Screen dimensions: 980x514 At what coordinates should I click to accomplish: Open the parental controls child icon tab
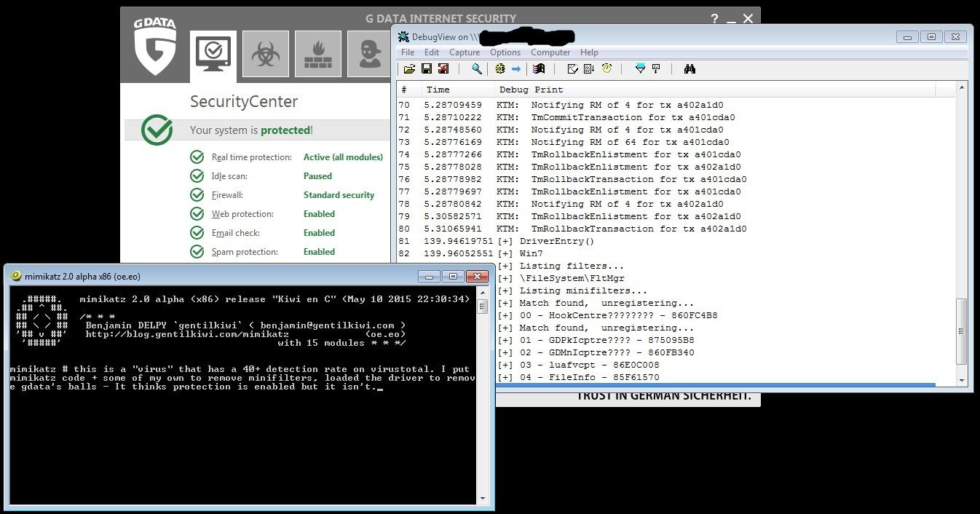tap(369, 54)
